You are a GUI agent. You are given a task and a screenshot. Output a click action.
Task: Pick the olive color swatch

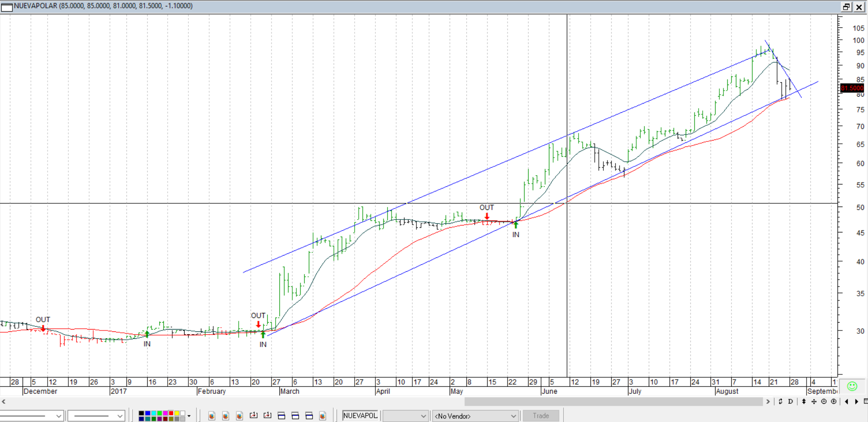171,419
